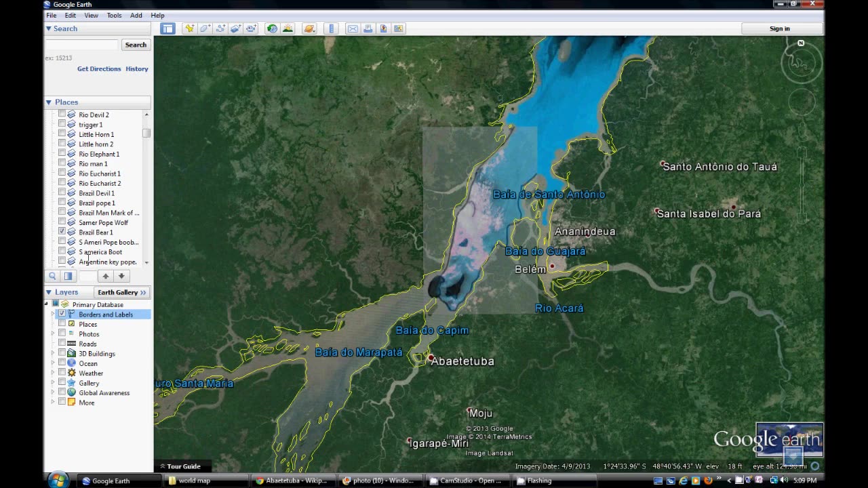Image resolution: width=868 pixels, height=488 pixels.
Task: Enable the Places layer checkbox
Action: point(62,324)
